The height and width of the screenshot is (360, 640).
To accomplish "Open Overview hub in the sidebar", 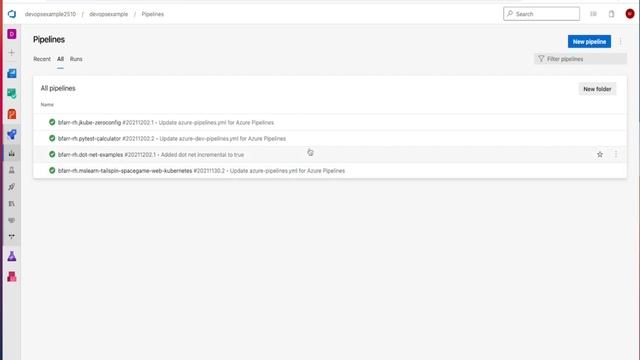I will pyautogui.click(x=12, y=73).
